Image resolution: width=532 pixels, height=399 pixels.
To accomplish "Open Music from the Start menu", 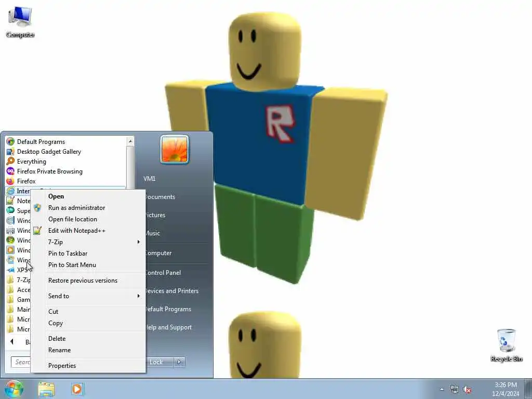I will [153, 233].
